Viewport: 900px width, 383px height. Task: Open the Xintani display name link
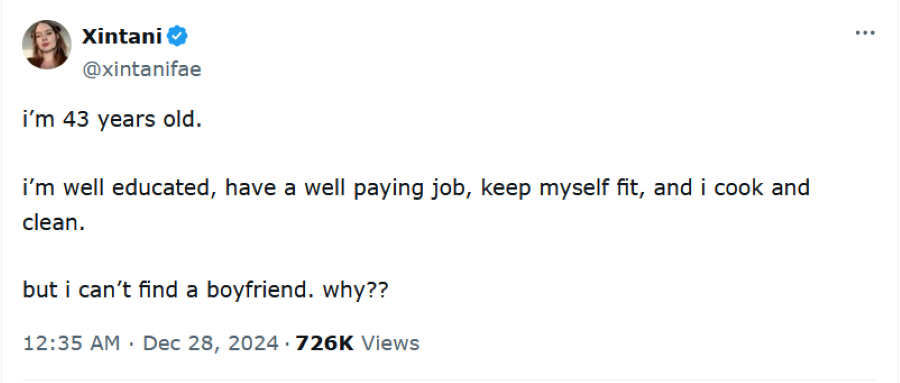[x=122, y=36]
